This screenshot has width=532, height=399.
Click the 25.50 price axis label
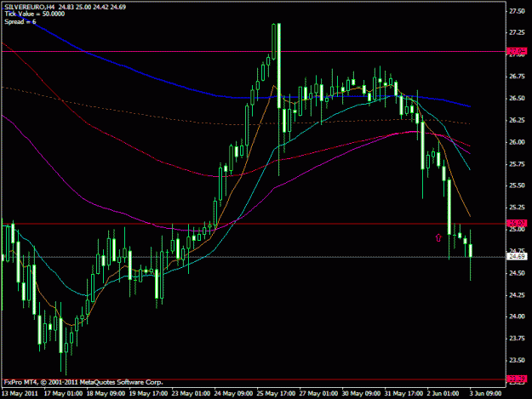517,185
